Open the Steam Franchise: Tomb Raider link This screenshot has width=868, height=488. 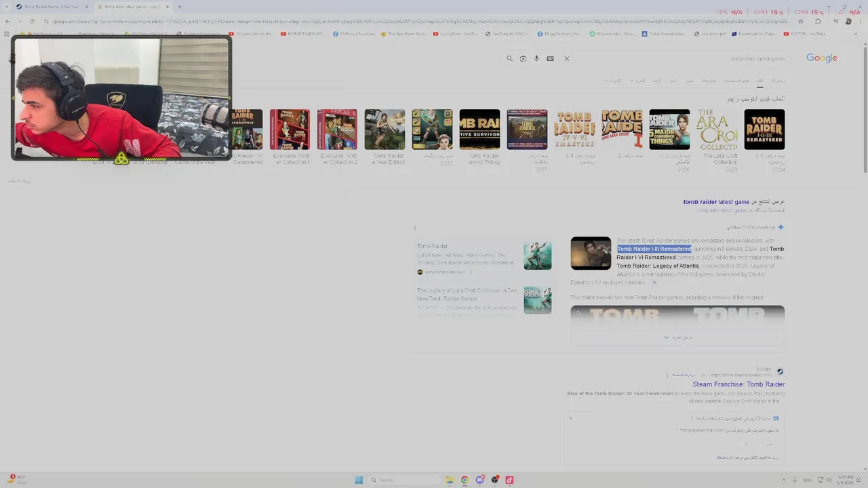[x=738, y=384]
